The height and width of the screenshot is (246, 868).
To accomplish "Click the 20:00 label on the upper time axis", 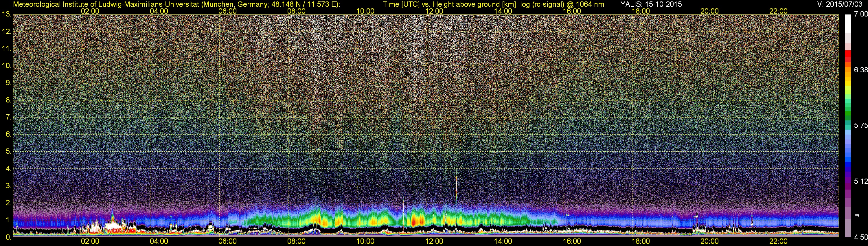I will (709, 11).
